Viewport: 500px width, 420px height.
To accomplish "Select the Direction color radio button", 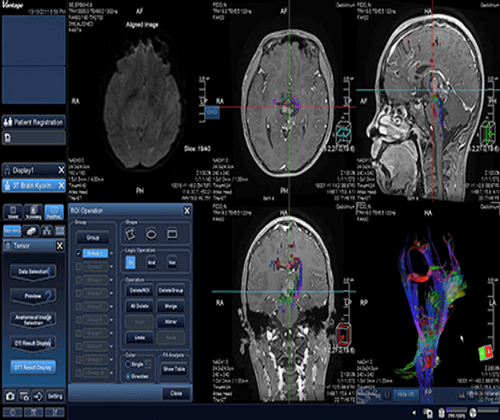I will pyautogui.click(x=128, y=376).
